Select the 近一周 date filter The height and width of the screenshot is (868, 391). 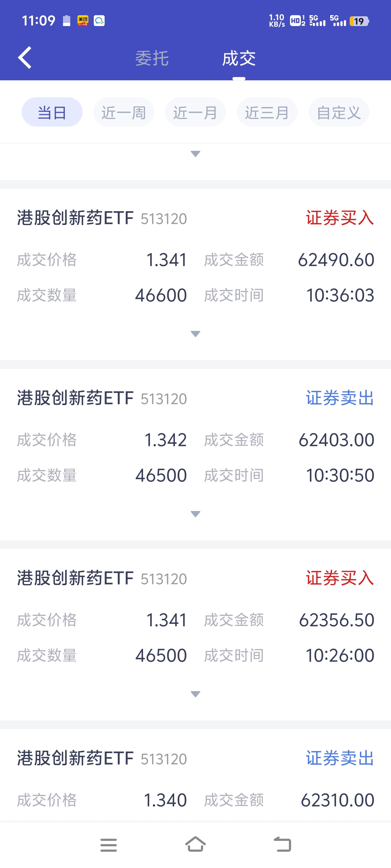pyautogui.click(x=123, y=112)
